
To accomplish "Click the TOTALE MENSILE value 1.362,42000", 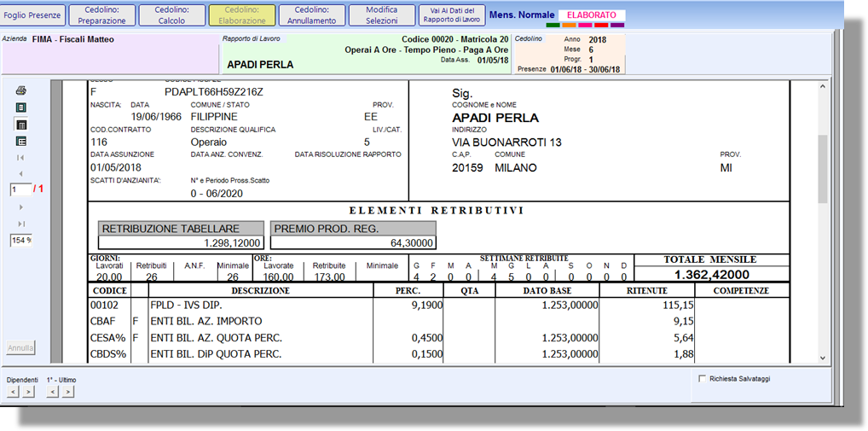I will coord(711,275).
